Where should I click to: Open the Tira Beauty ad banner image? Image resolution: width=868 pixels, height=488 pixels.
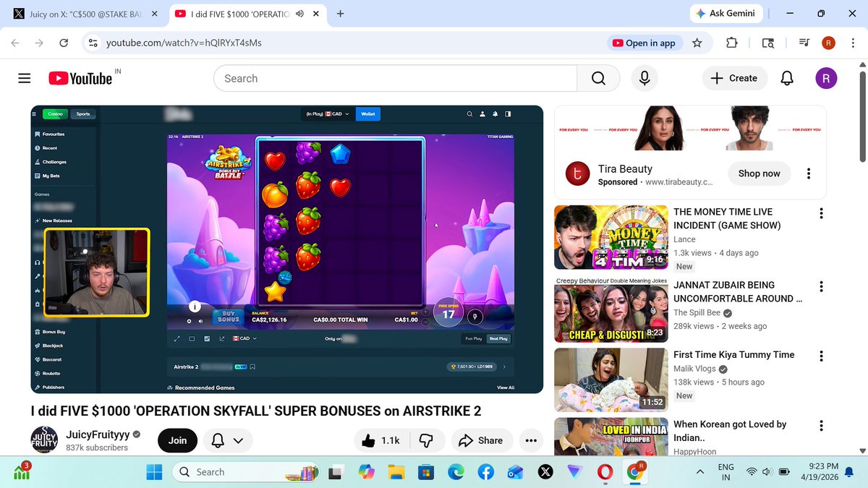690,129
